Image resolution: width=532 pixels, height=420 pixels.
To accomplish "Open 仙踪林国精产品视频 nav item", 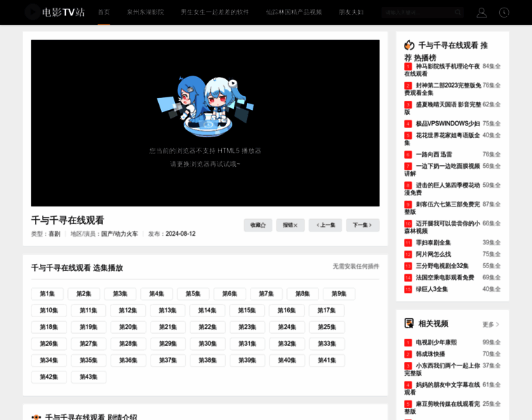I will [x=294, y=12].
